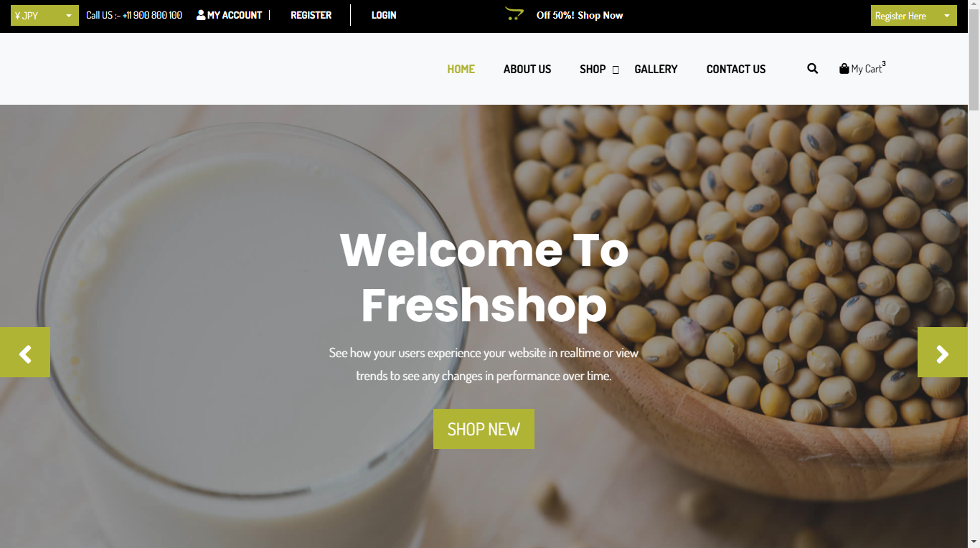Click the shopping cart offer icon

pyautogui.click(x=514, y=14)
